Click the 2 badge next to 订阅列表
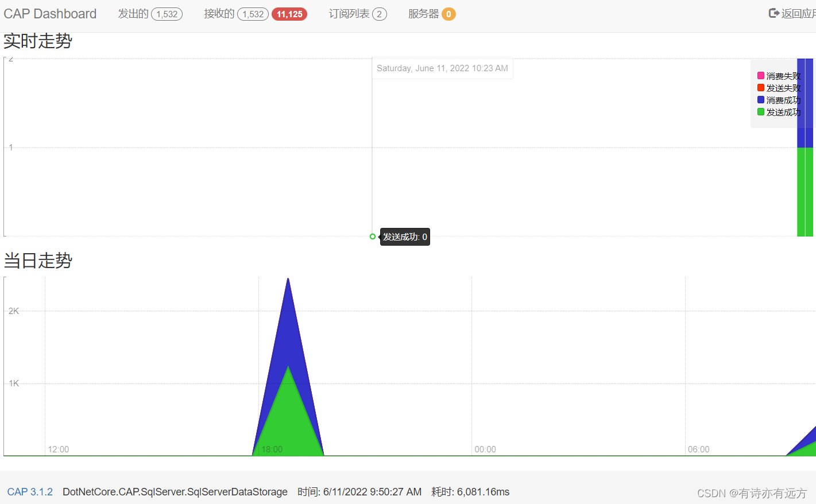The height and width of the screenshot is (504, 816). click(x=380, y=14)
